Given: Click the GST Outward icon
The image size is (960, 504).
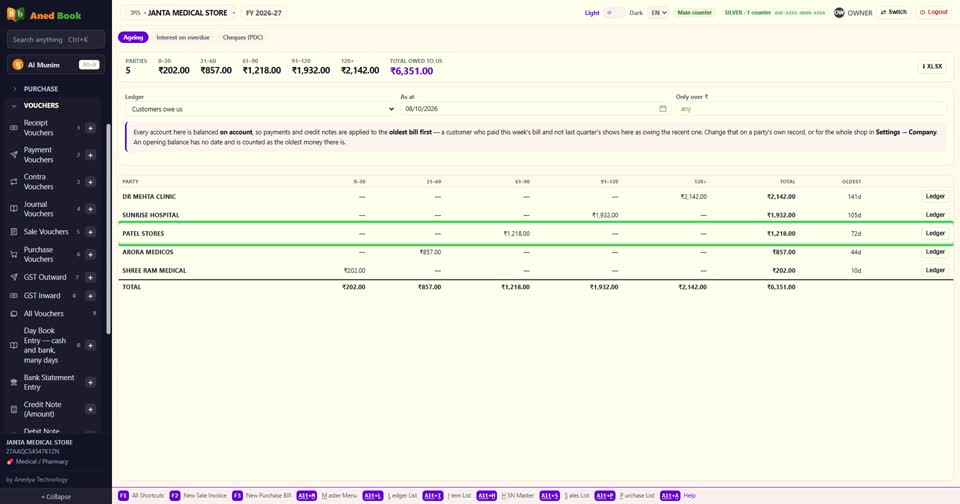Looking at the screenshot, I should tap(14, 277).
